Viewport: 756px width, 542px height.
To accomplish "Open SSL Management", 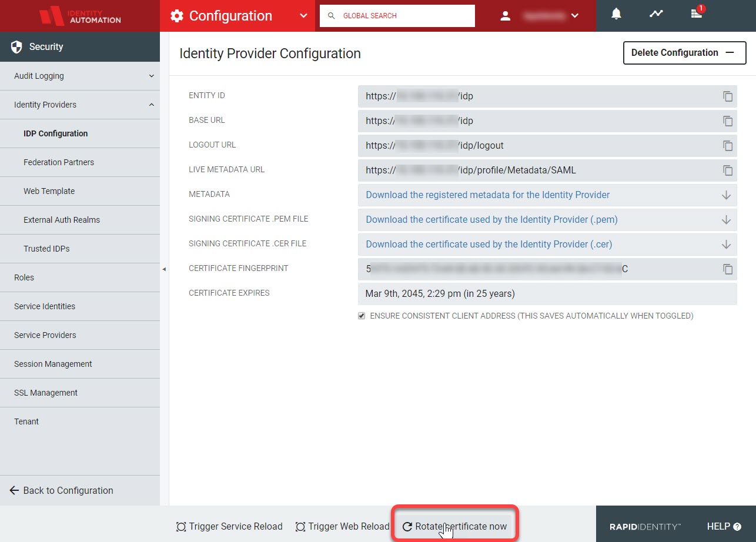I will [80, 393].
